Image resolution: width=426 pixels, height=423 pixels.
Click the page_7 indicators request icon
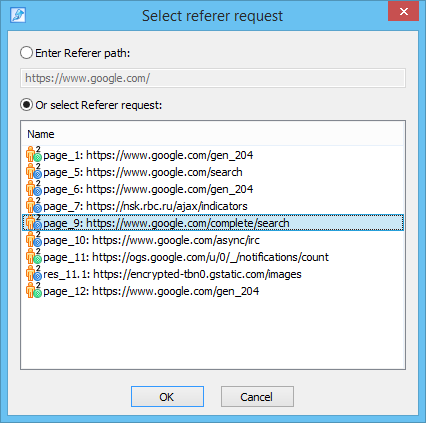click(34, 205)
